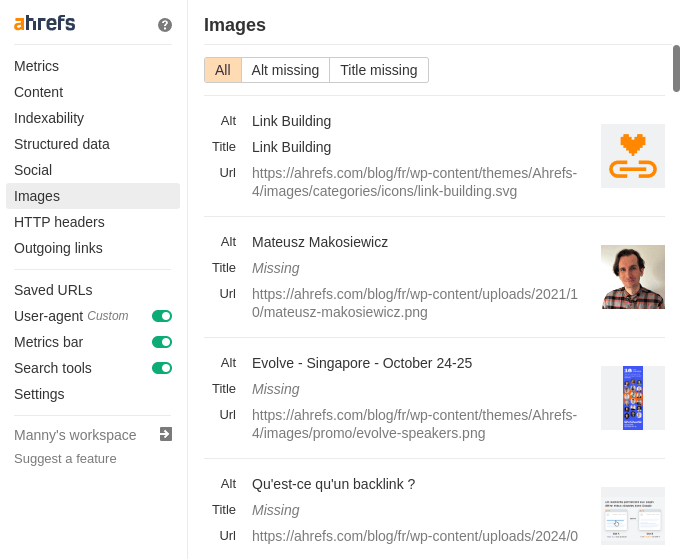Click the Evolve Singapore speakers thumbnail
The width and height of the screenshot is (683, 559).
coord(633,398)
